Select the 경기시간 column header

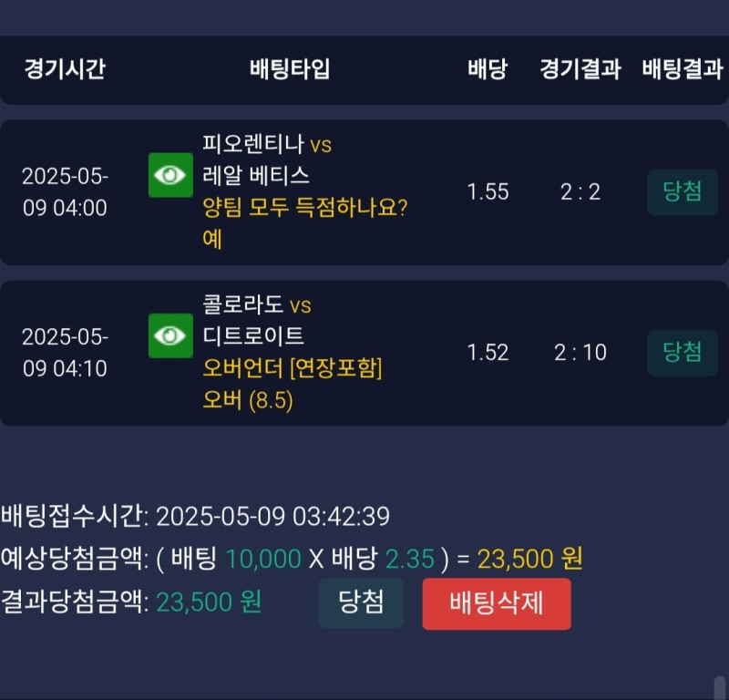point(65,69)
